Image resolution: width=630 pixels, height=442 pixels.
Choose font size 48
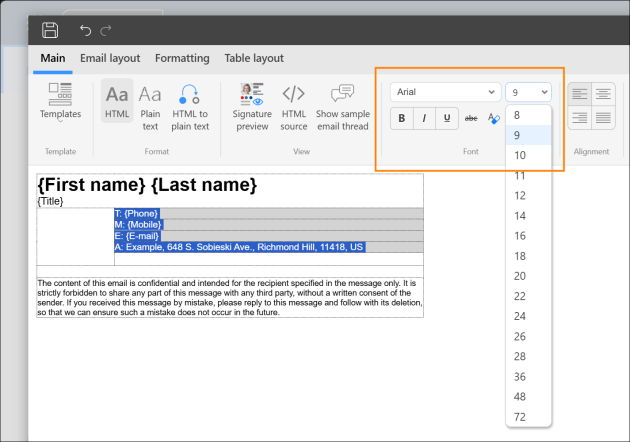click(528, 397)
